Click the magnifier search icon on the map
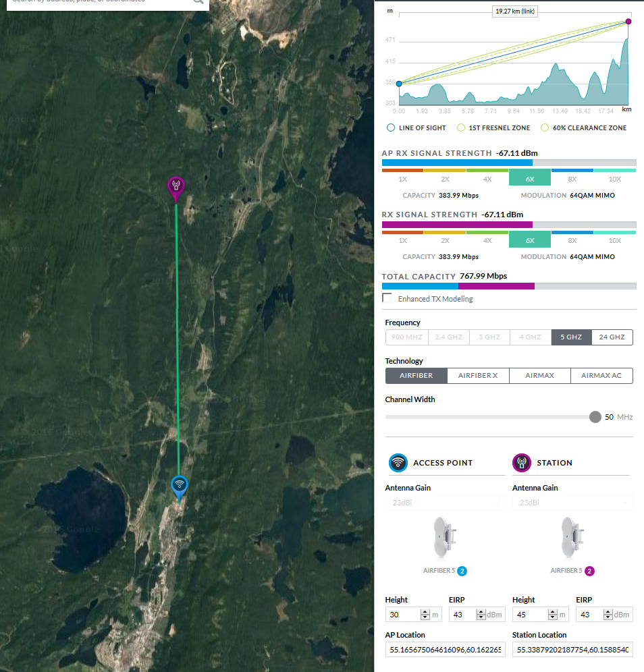Screen dimensions: 644x672 [198, 1]
